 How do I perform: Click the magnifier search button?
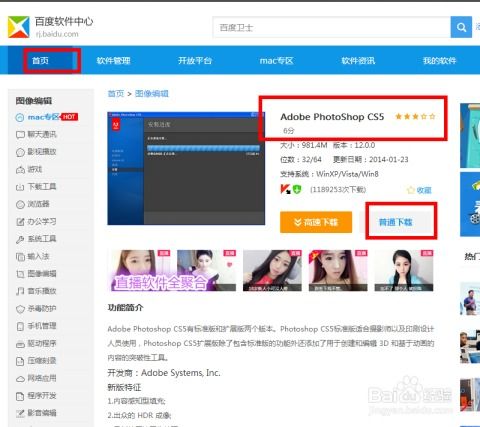point(461,27)
